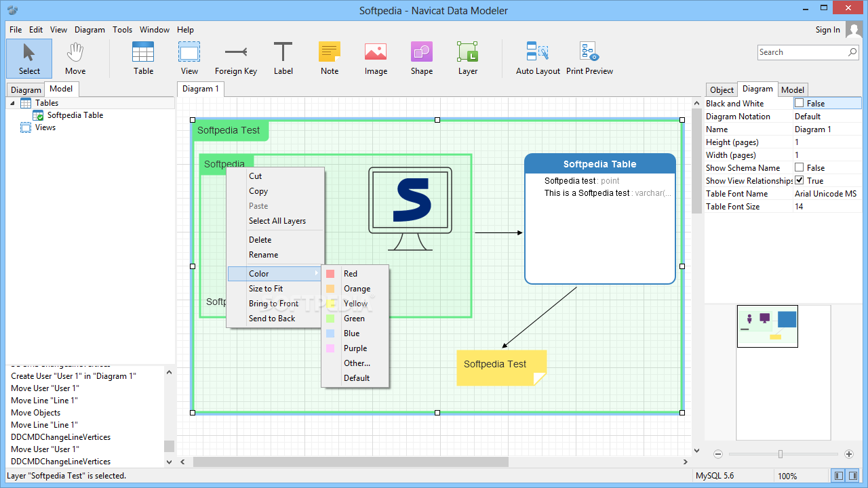The width and height of the screenshot is (868, 488).
Task: Click the monitor image on the canvas
Action: (410, 209)
